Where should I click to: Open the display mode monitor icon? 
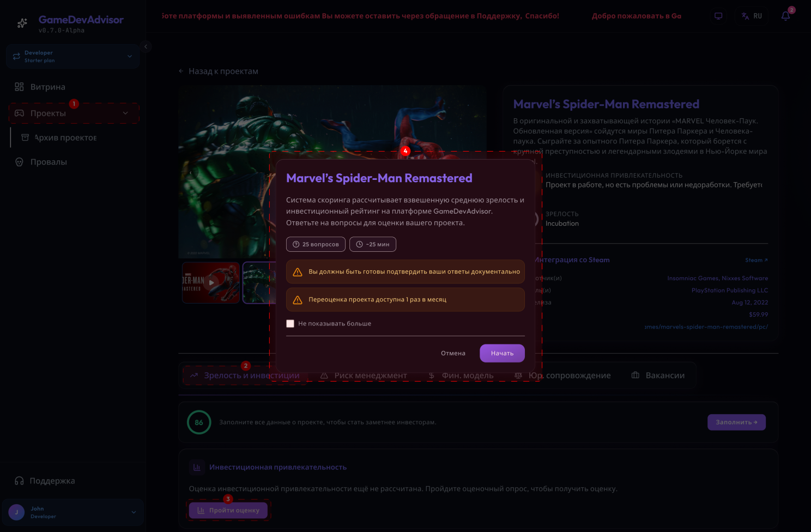718,16
